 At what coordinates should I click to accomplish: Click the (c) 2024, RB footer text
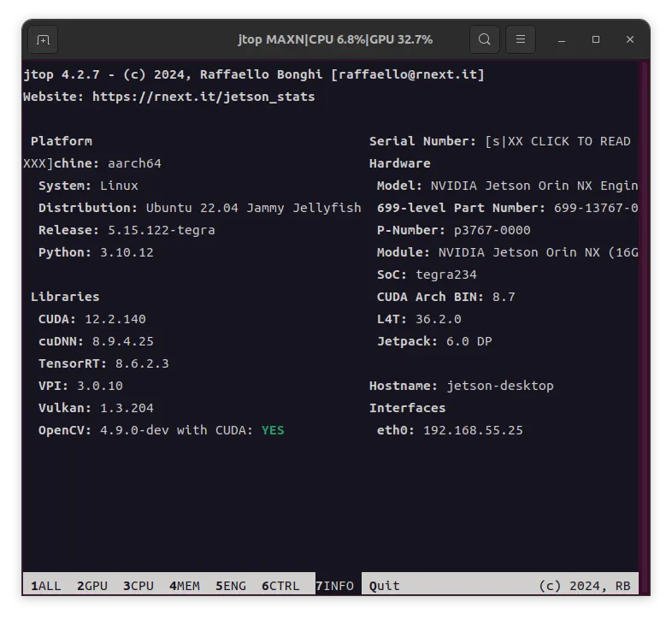point(585,586)
